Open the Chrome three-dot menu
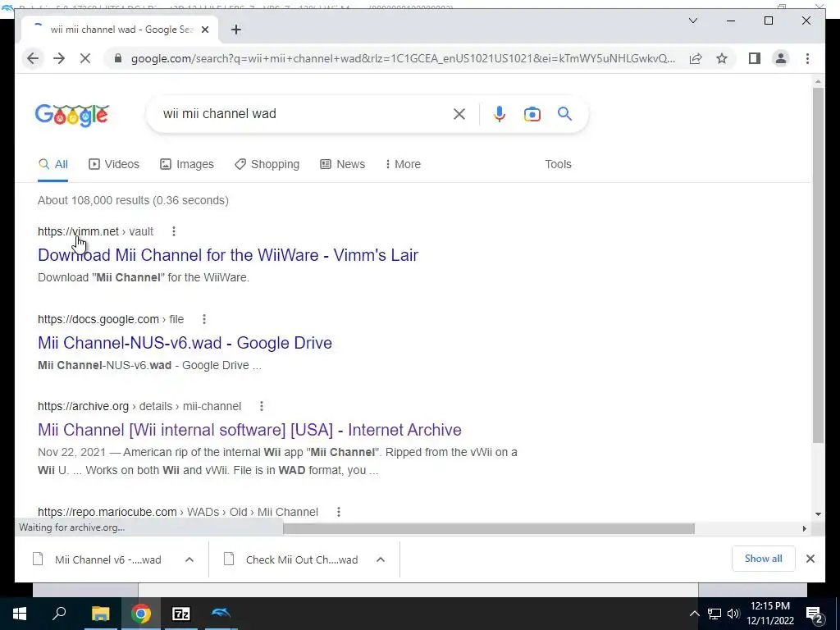This screenshot has width=840, height=630. pyautogui.click(x=807, y=58)
